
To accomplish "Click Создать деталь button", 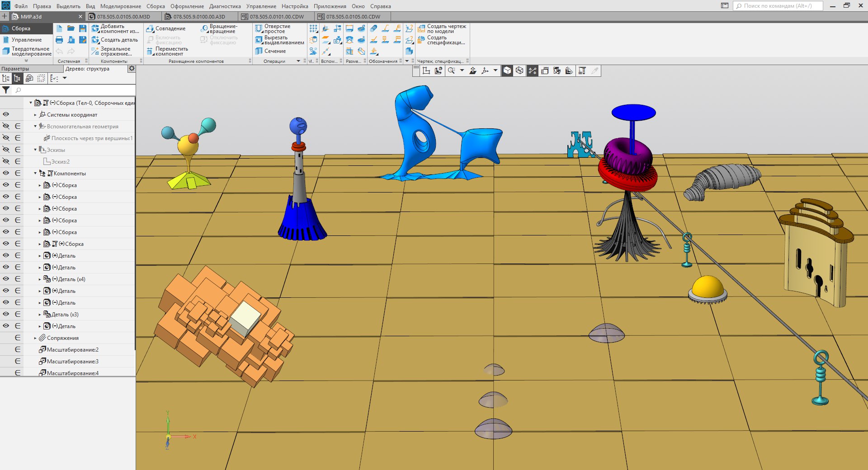I will [115, 40].
